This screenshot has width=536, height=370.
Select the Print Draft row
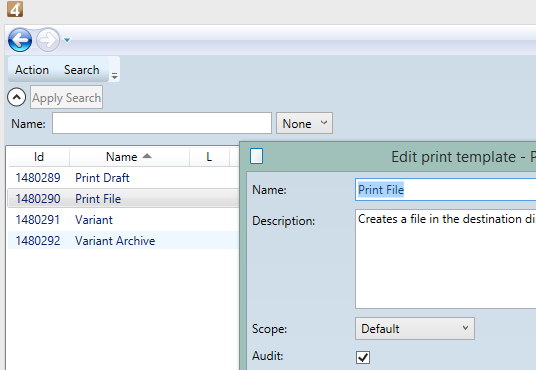click(123, 178)
